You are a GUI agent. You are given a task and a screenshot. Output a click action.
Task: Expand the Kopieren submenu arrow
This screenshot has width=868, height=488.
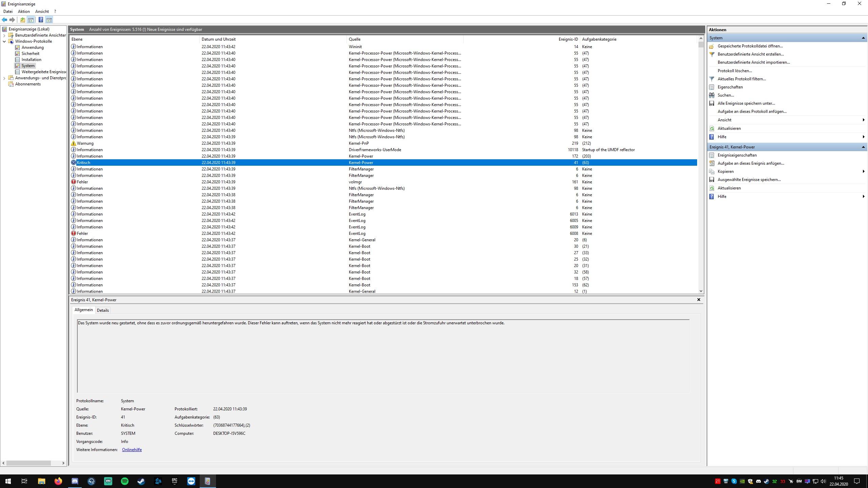click(x=863, y=171)
